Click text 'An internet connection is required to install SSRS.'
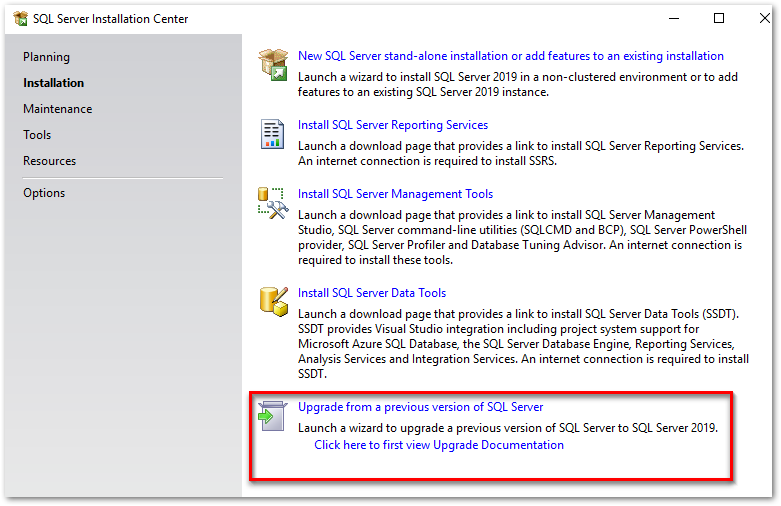The width and height of the screenshot is (781, 506). tap(427, 161)
